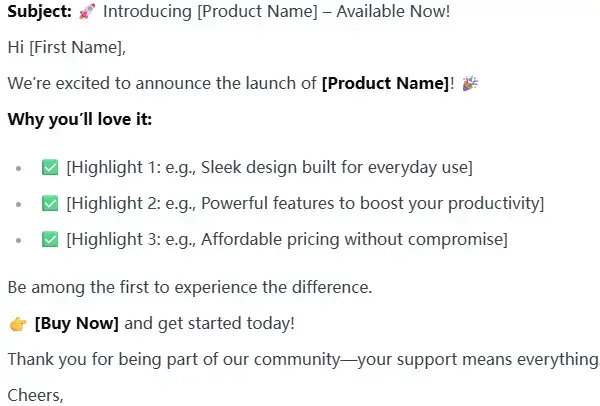600x406 pixels.
Task: Click the bullet point before Highlight 2
Action: tap(18, 204)
